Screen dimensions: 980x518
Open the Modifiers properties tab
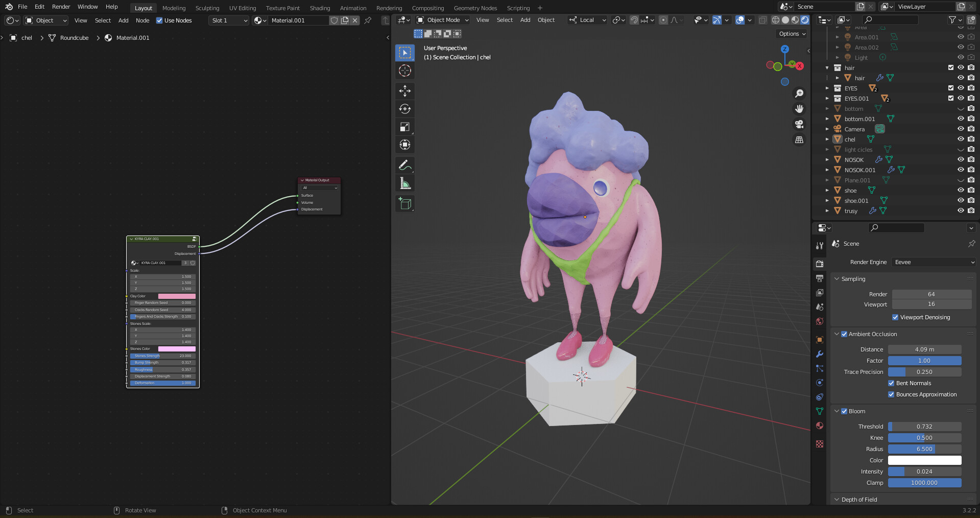tap(820, 354)
